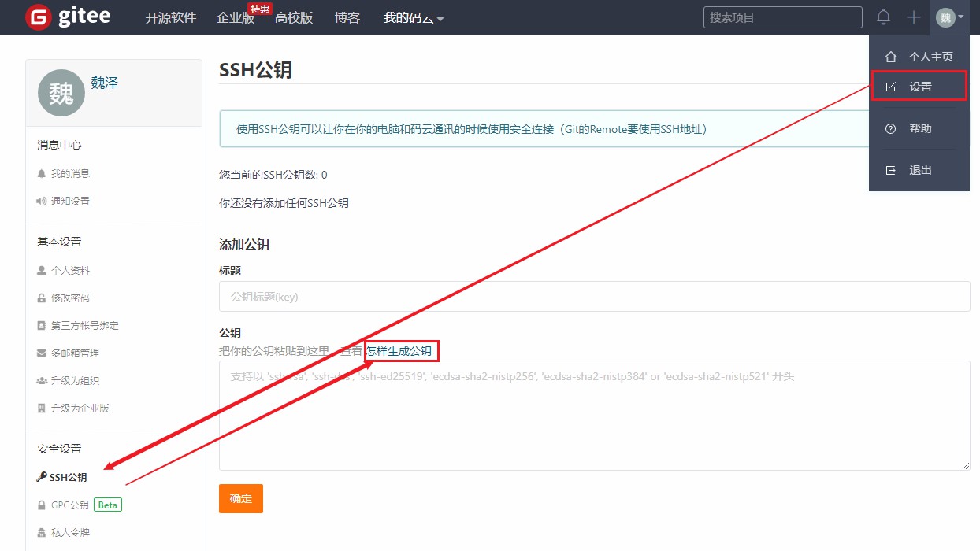980x551 pixels.
Task: Open 升级为组织 in the sidebar
Action: (x=75, y=380)
